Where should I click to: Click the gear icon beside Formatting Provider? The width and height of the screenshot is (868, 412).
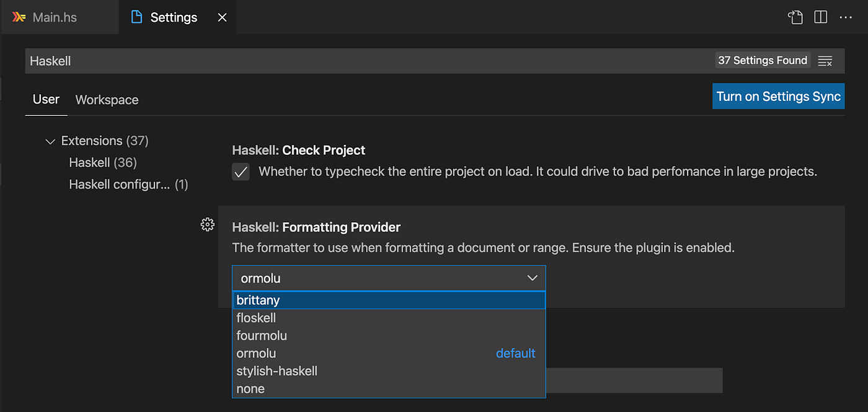[208, 224]
